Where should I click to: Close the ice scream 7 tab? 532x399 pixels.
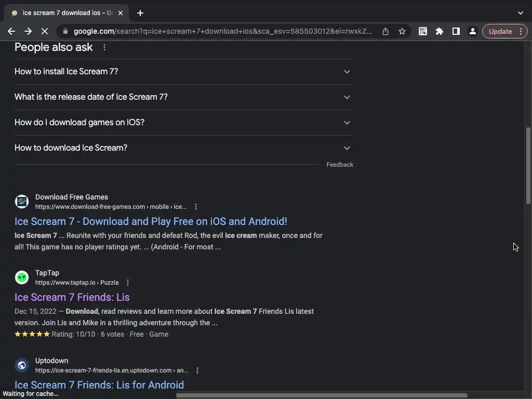coord(121,13)
